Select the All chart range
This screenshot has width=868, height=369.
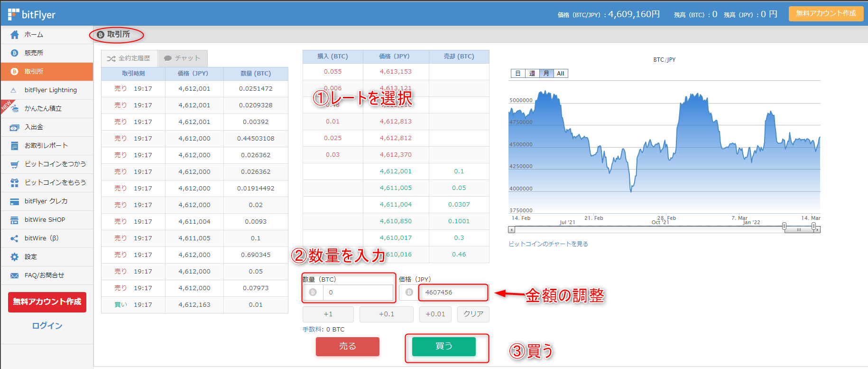tap(561, 74)
